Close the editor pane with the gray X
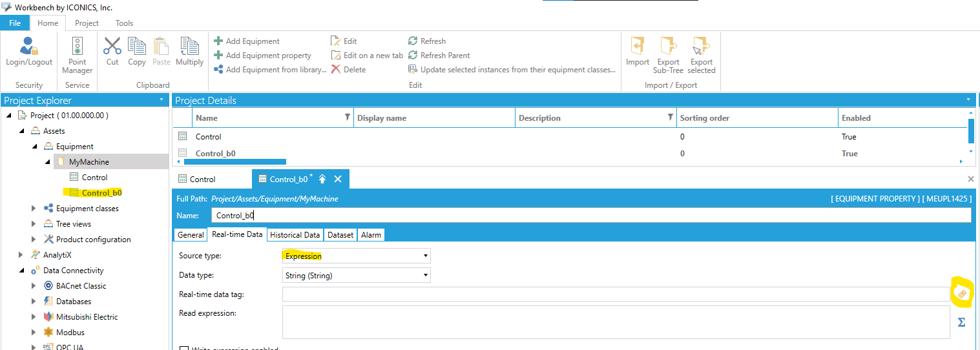The image size is (980, 350). [x=970, y=179]
